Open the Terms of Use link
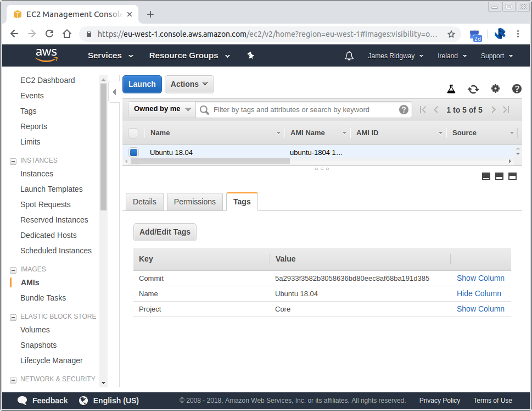The height and width of the screenshot is (411, 532). [x=492, y=401]
